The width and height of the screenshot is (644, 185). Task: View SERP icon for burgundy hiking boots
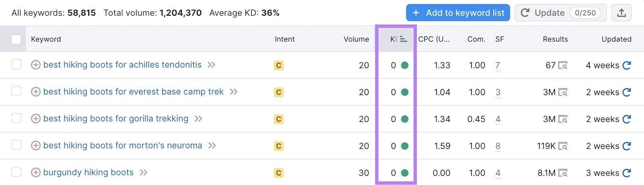(563, 173)
